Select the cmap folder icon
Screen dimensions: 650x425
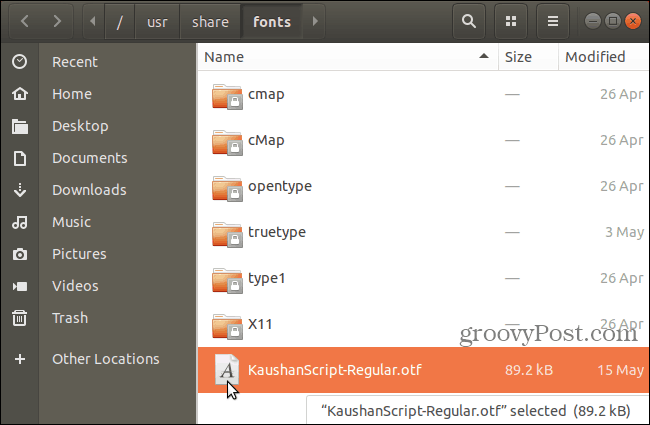click(227, 96)
